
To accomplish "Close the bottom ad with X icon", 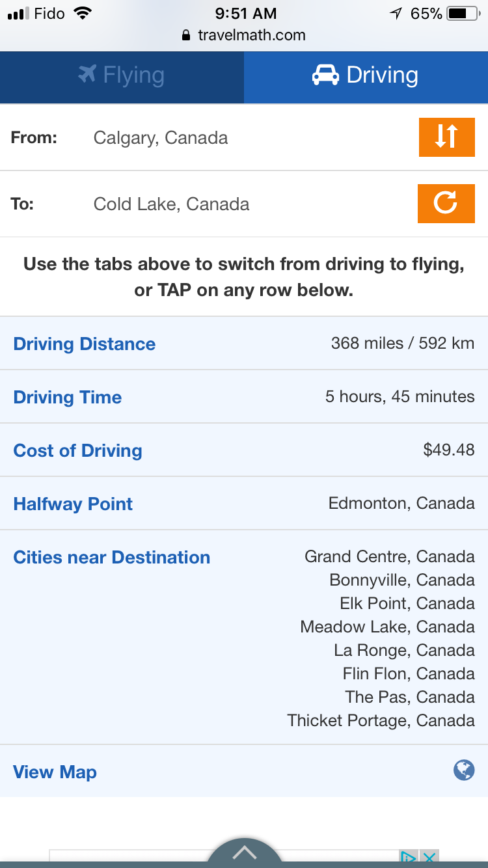I will [429, 858].
